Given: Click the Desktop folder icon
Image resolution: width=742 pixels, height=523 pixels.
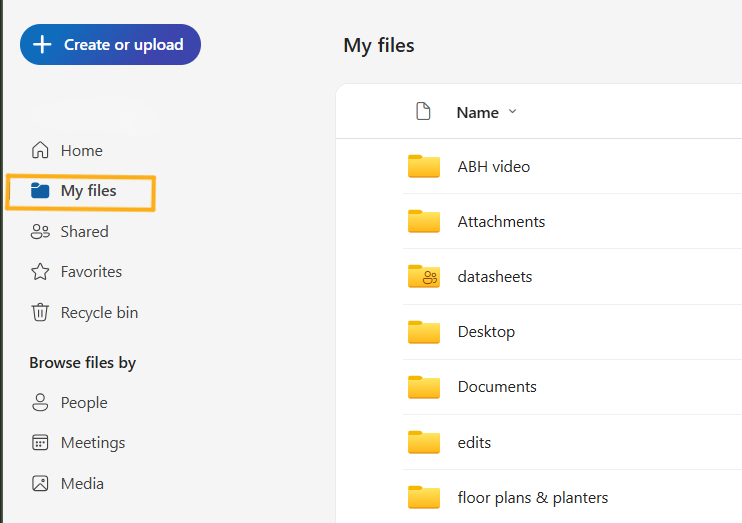Looking at the screenshot, I should pyautogui.click(x=424, y=332).
